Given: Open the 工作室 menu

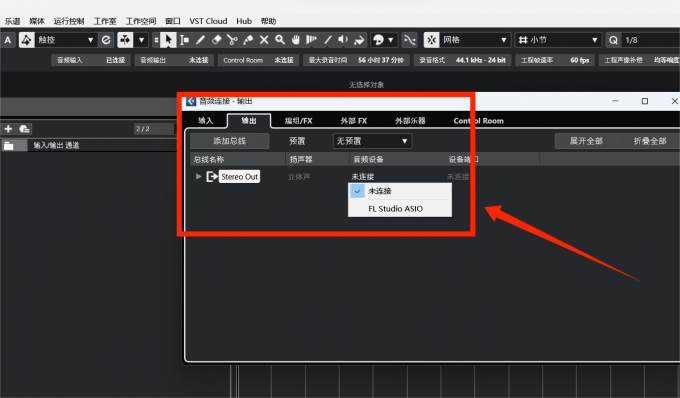Looking at the screenshot, I should point(105,21).
